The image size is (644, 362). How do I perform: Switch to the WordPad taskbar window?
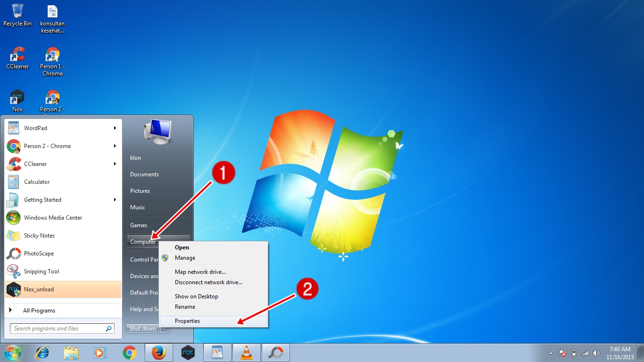[217, 353]
